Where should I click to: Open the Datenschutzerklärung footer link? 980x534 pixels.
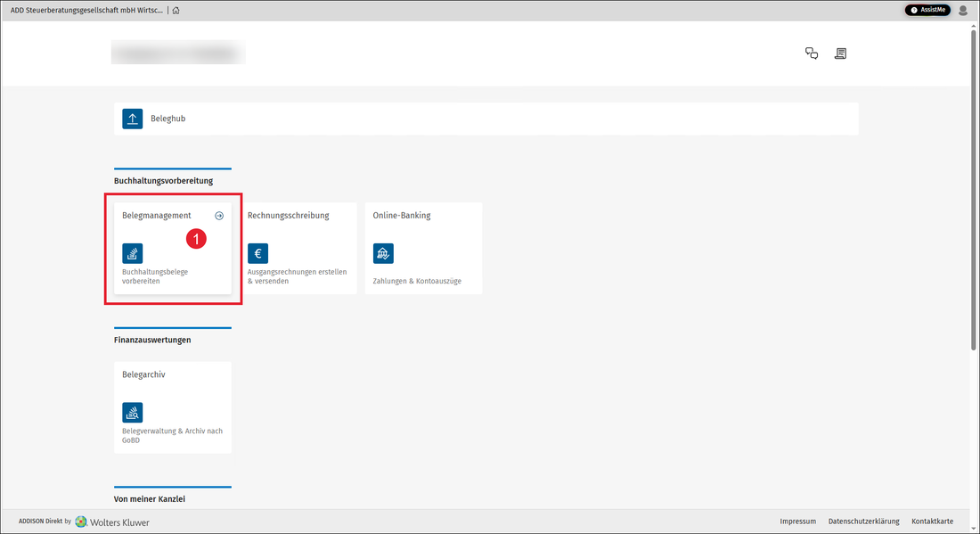(x=864, y=522)
